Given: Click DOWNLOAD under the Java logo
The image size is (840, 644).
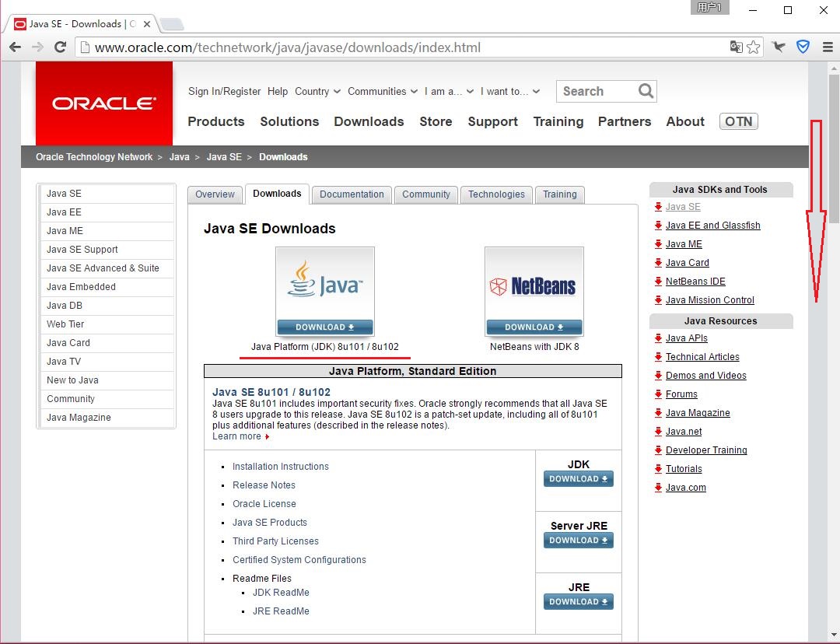Looking at the screenshot, I should (324, 327).
